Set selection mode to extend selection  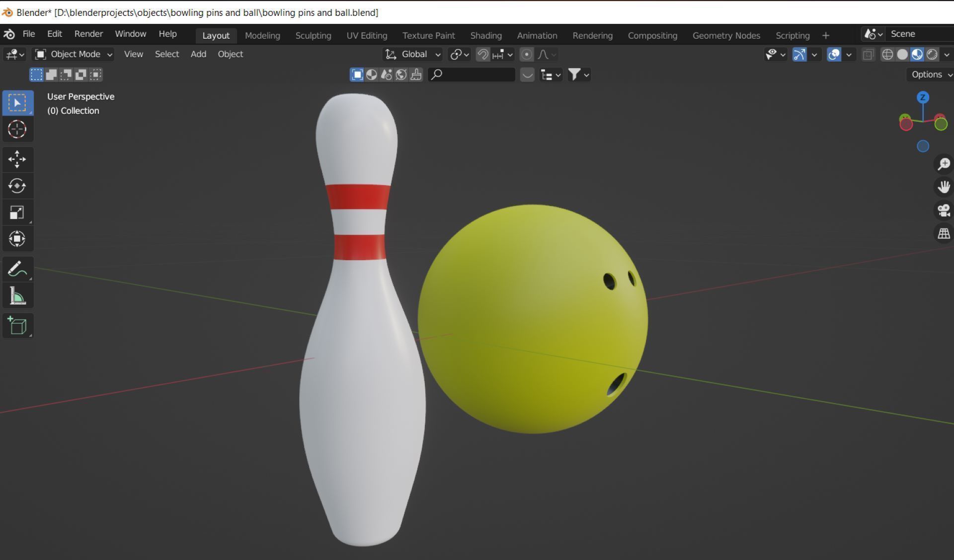(51, 74)
